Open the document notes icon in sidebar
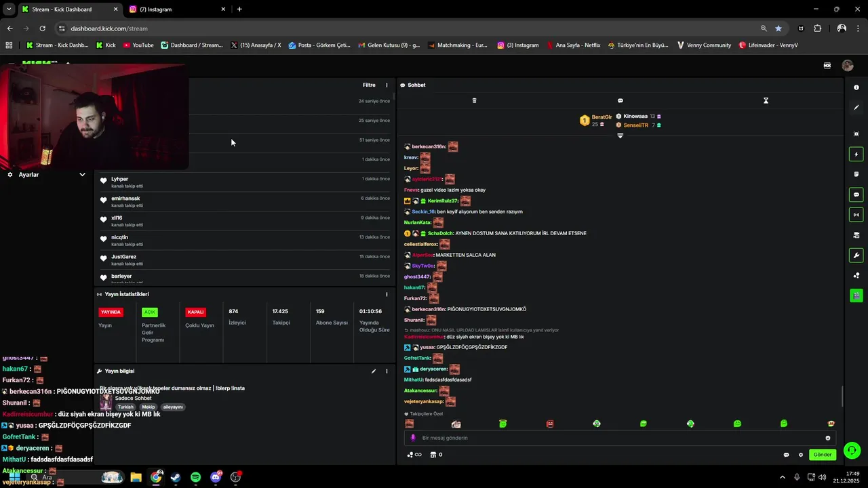 point(856,174)
